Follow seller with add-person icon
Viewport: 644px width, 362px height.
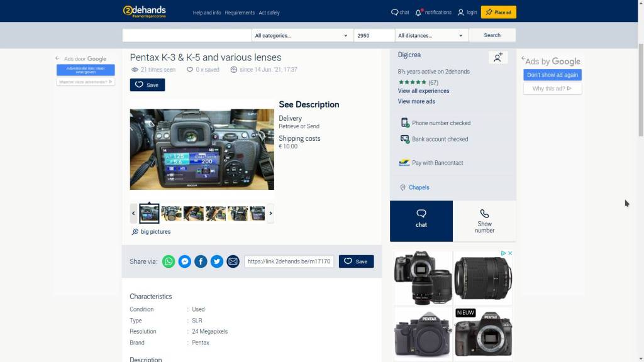pyautogui.click(x=498, y=57)
